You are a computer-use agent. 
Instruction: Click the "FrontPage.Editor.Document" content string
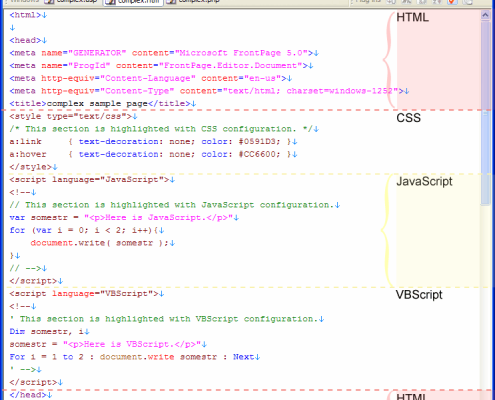coord(230,66)
